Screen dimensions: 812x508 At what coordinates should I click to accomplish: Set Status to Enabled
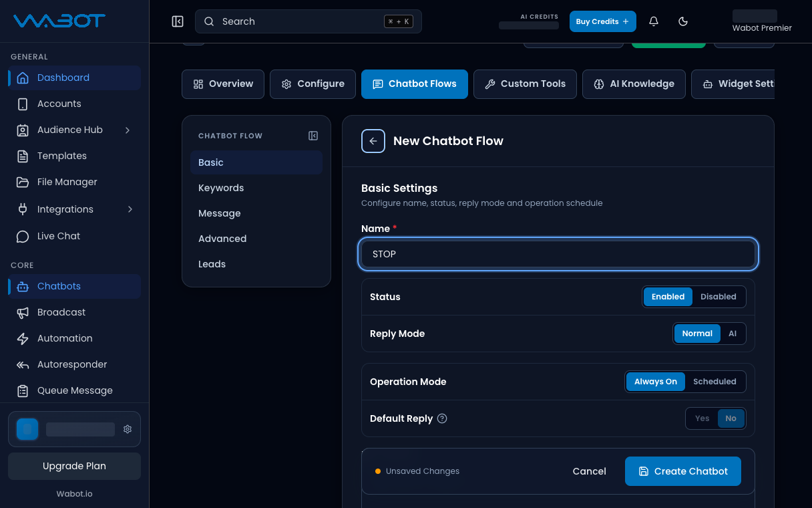point(668,297)
